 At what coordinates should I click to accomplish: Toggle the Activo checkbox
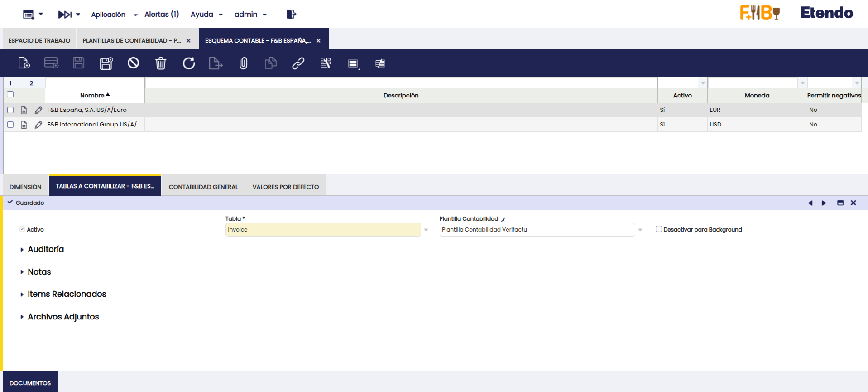[x=22, y=229]
